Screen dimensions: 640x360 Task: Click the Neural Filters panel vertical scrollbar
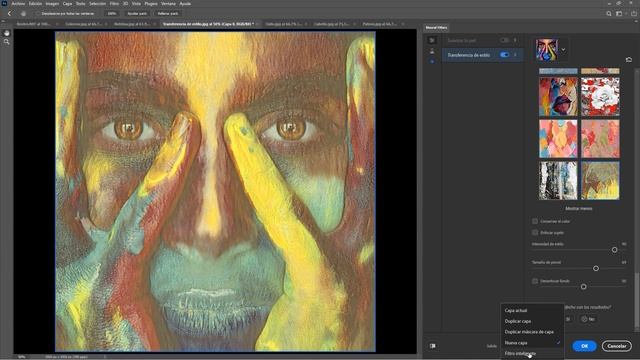[636, 300]
